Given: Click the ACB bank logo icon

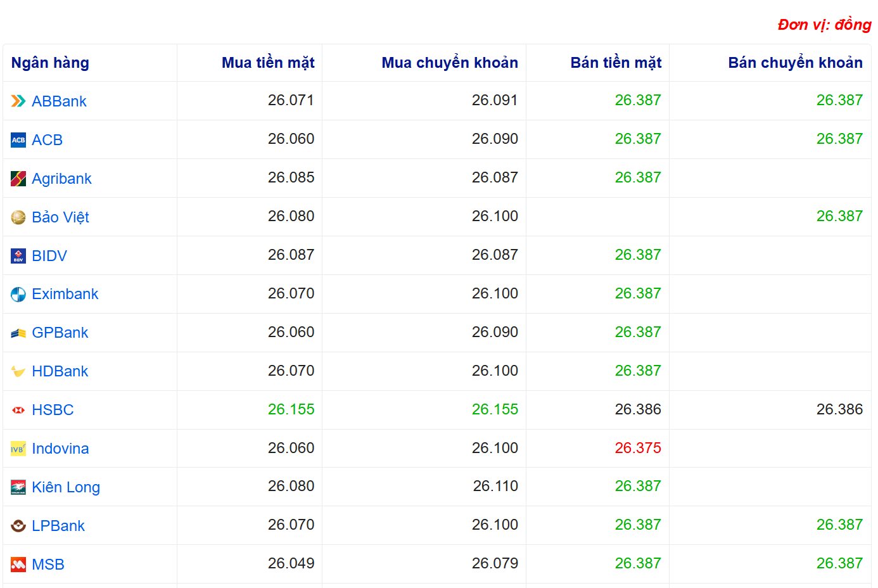Looking at the screenshot, I should [18, 140].
